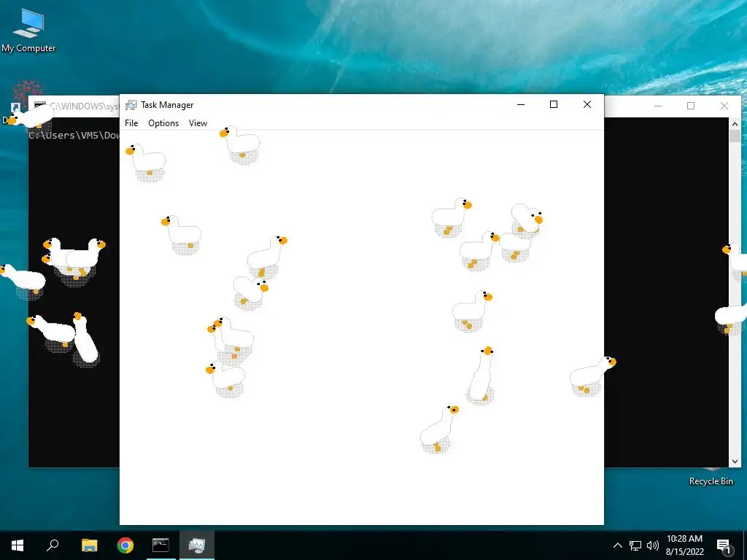Switch to the Task Manager taskbar button

(x=197, y=545)
